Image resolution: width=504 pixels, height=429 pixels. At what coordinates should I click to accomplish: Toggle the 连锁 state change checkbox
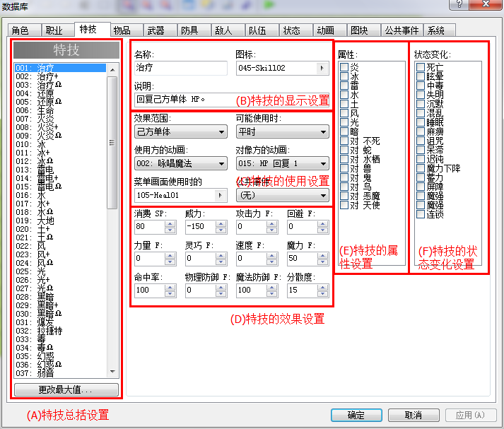coord(421,214)
